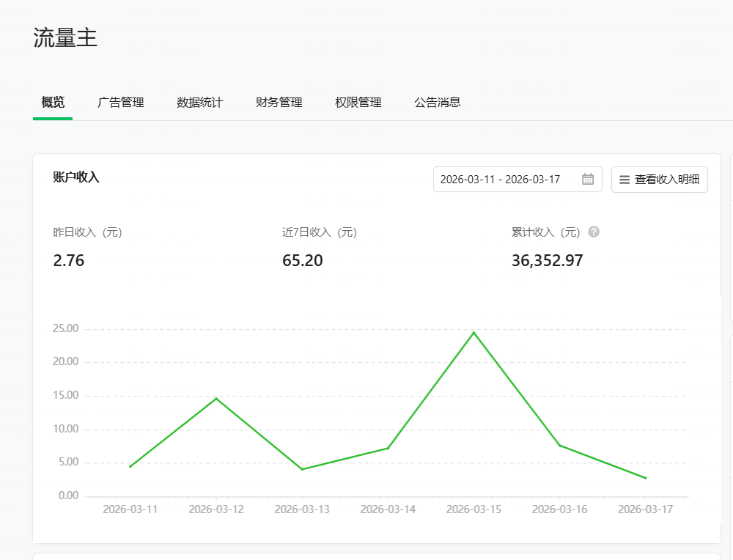Click the question mark icon beside 累计收入
733x560 pixels.
coord(594,232)
